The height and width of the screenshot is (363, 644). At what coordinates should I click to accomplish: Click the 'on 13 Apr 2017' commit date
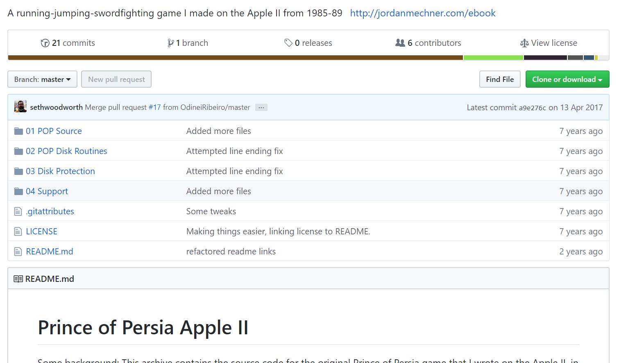[x=576, y=107]
